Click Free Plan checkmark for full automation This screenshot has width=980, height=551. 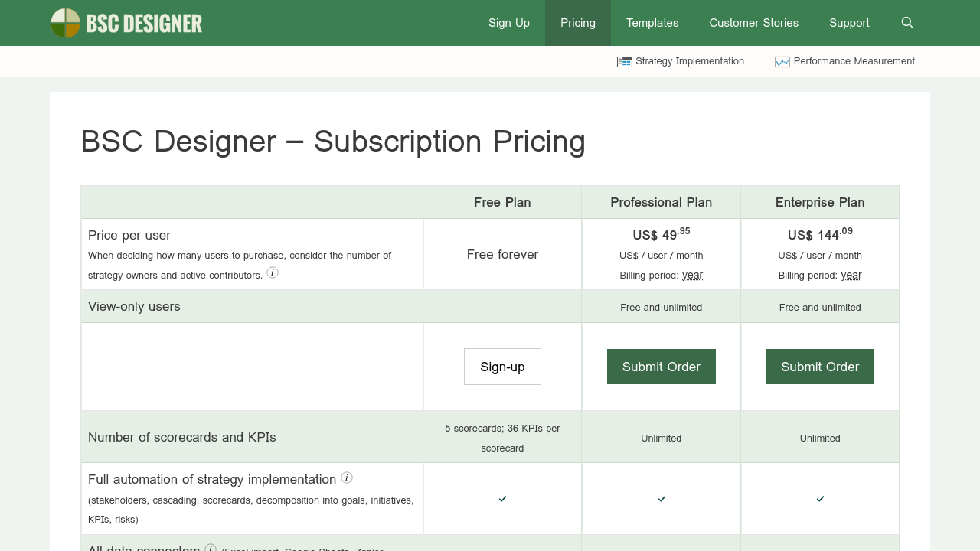tap(502, 499)
